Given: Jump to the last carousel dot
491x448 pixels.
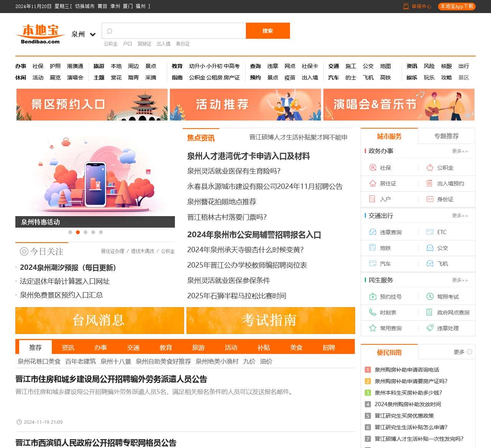Looking at the screenshot, I should click(x=101, y=232).
